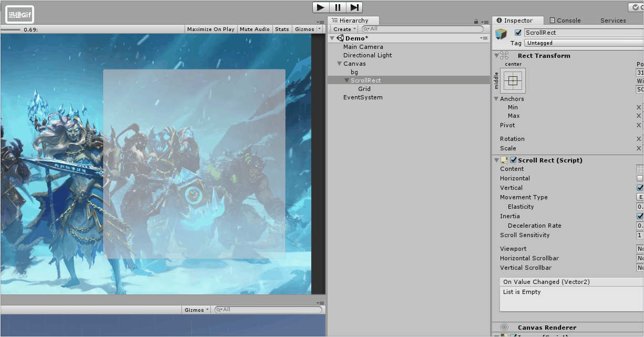The width and height of the screenshot is (644, 337).
Task: Click the GameObject cube icon in the Inspector
Action: (501, 34)
